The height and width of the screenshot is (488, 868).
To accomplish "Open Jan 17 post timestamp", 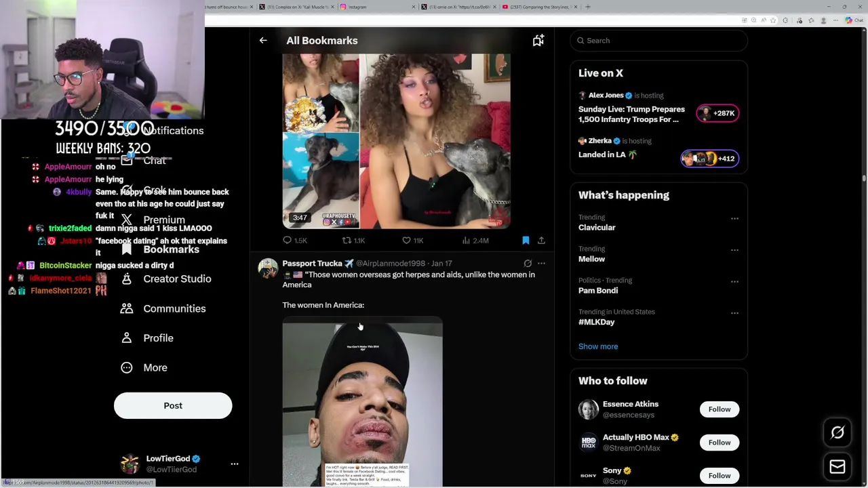I will tap(441, 263).
